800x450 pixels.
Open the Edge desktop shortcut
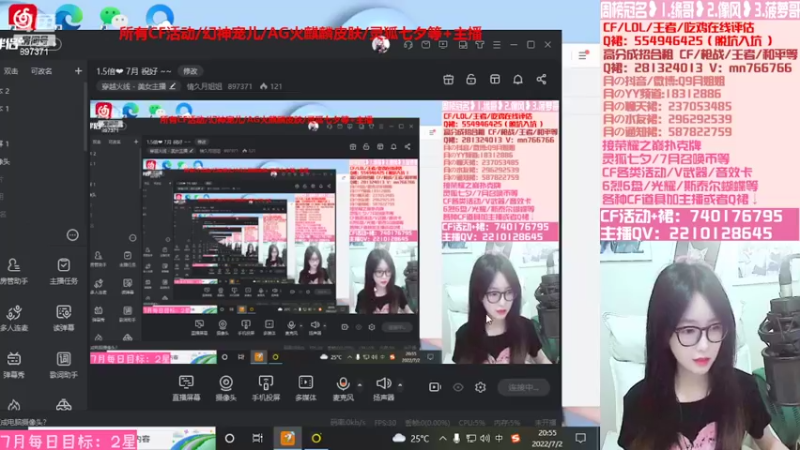[x=68, y=15]
